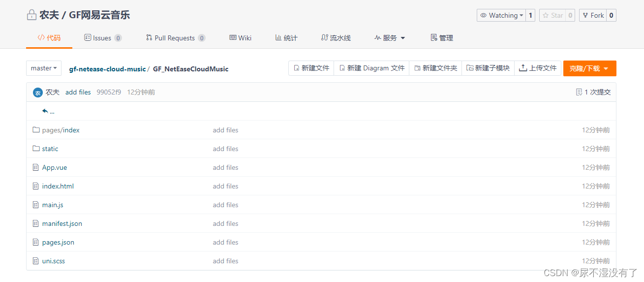Switch to the 代码 tab
Screen dimensions: 644x282
click(x=49, y=38)
